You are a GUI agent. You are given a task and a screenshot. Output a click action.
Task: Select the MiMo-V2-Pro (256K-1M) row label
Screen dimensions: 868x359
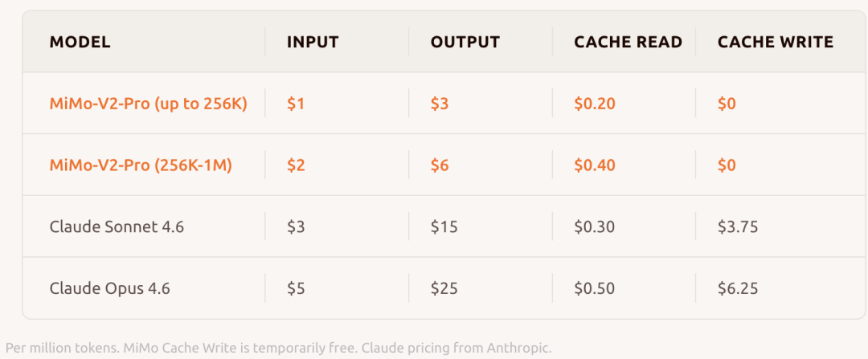coord(141,165)
